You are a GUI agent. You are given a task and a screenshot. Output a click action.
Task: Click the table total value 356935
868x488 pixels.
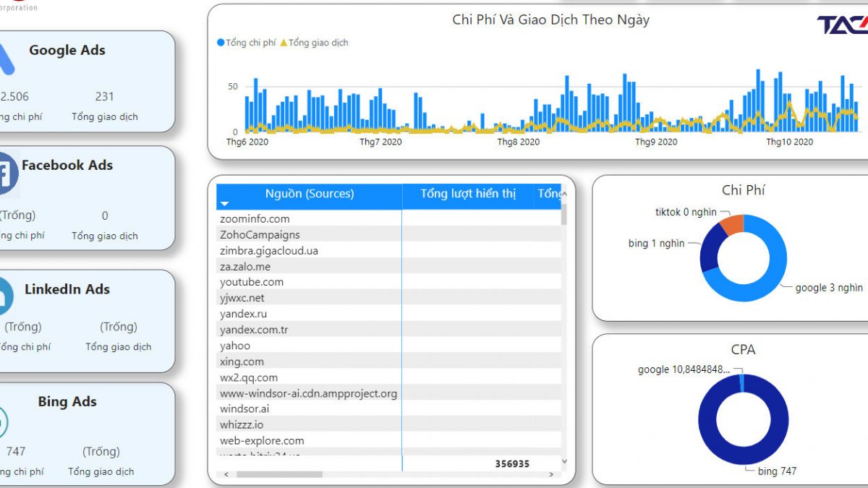(x=512, y=463)
